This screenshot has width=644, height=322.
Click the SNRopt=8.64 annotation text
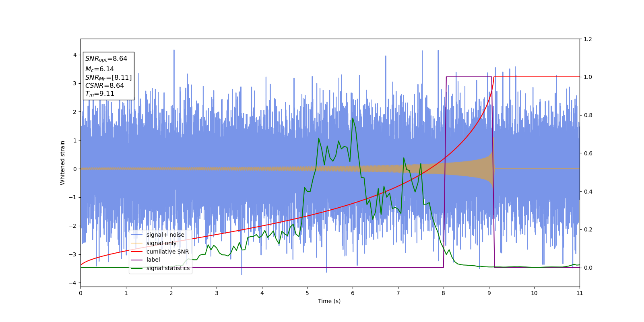click(x=106, y=59)
